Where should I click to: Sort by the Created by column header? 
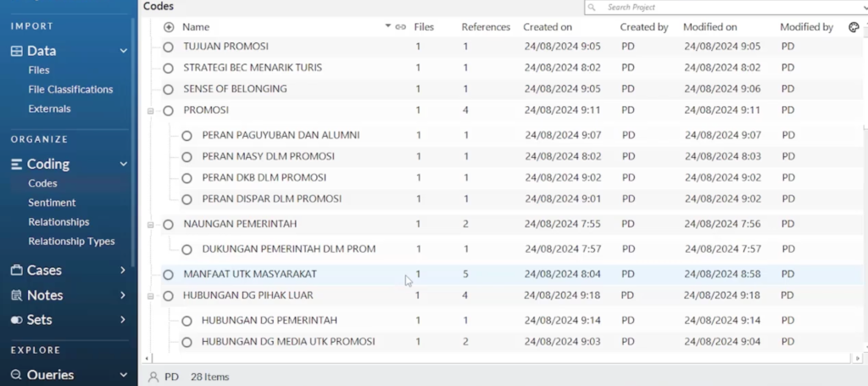644,27
